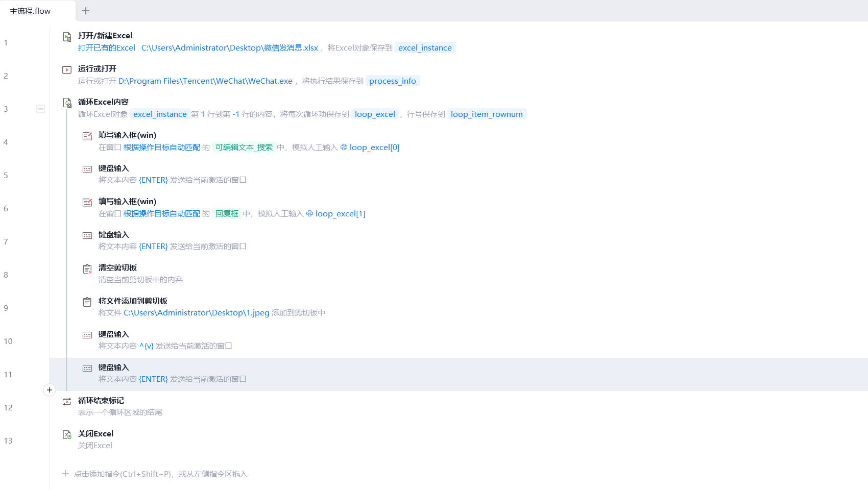This screenshot has height=490, width=868.
Task: Click the 回复框 element tag
Action: (227, 214)
